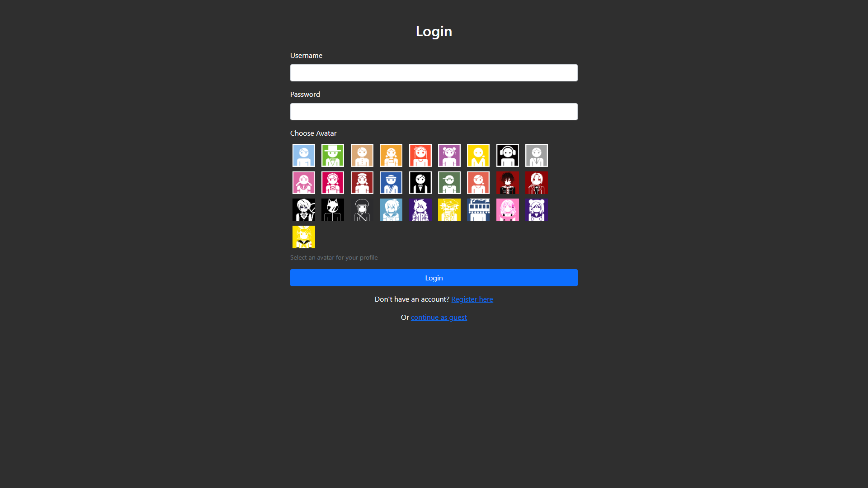Click the Username input field

point(434,73)
